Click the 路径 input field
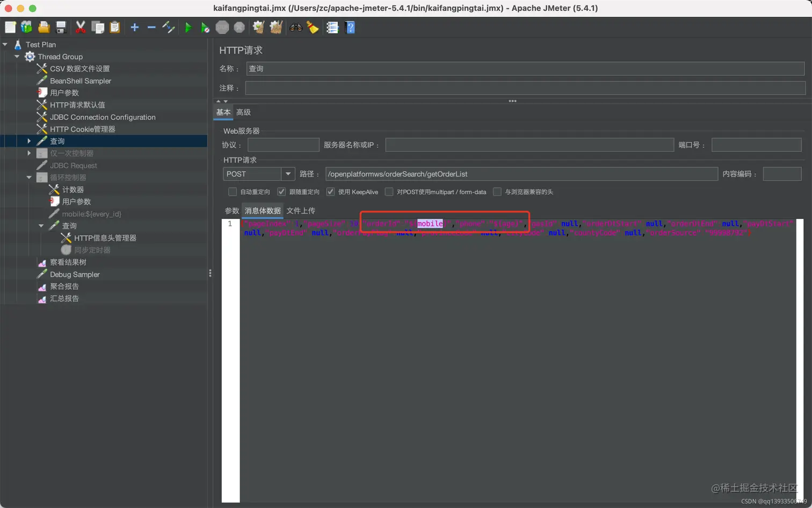 click(x=521, y=174)
